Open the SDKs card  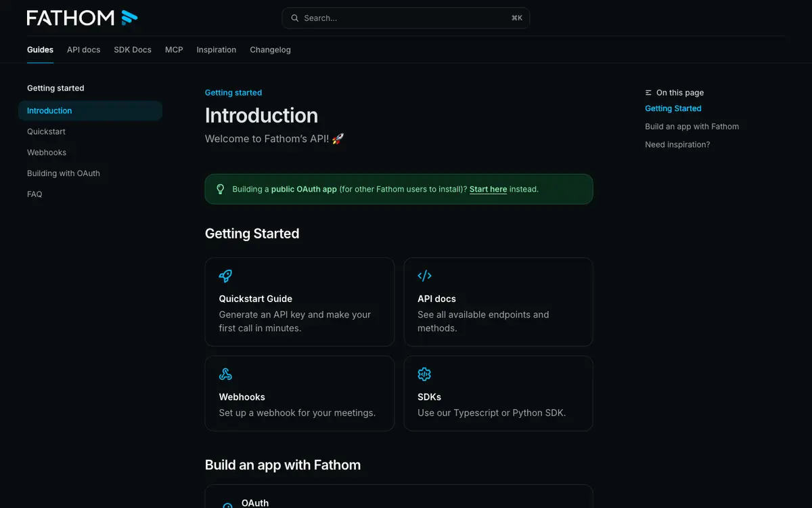(x=498, y=394)
